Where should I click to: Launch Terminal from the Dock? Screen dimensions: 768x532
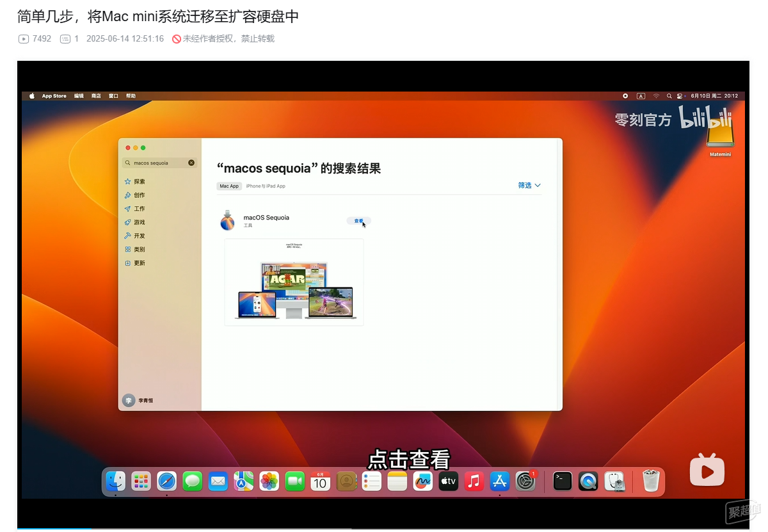563,481
